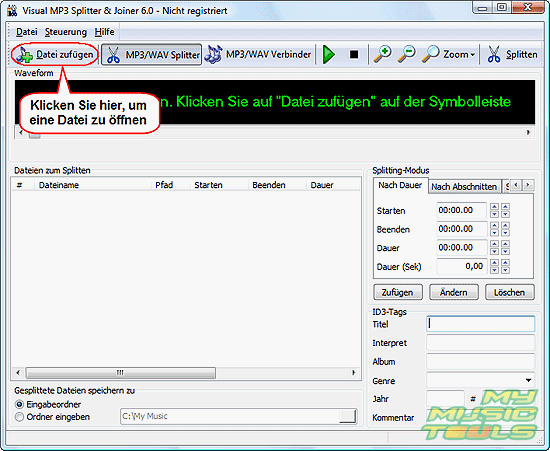The image size is (550, 451).
Task: Click the Starten time field
Action: 461,210
